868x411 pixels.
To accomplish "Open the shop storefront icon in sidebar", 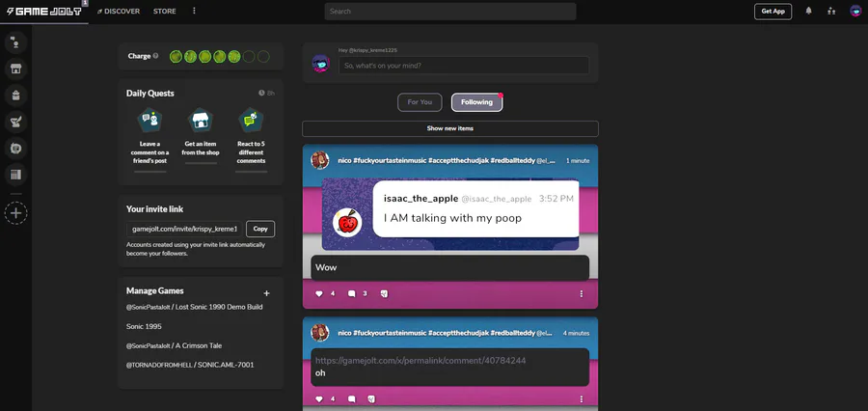I will click(x=16, y=69).
